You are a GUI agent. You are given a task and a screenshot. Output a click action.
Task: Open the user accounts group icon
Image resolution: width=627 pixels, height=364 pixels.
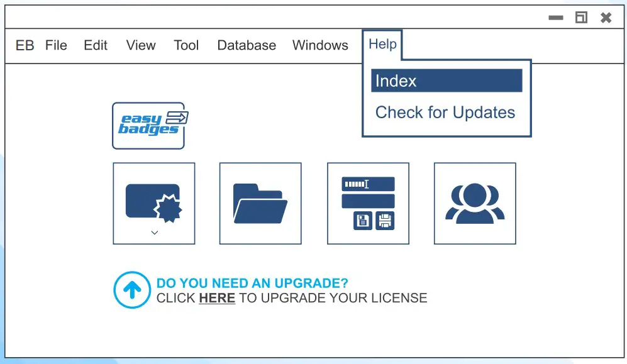click(x=475, y=203)
